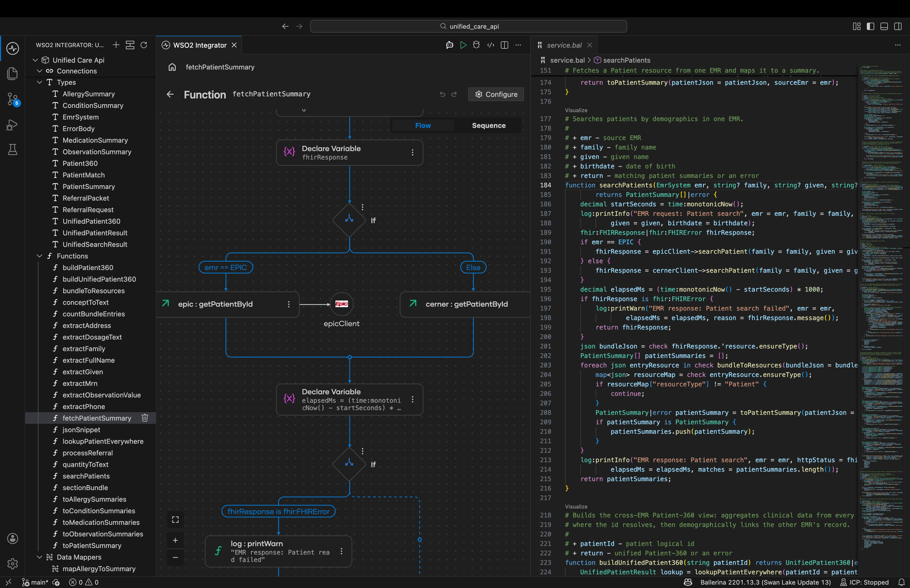Screen dimensions: 910x588
Task: Open the searchPatients function in the tree
Action: click(86, 476)
